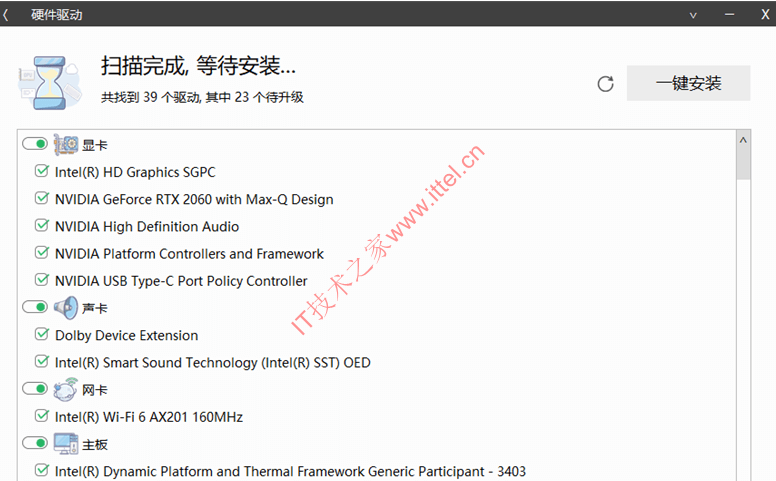Click the refresh scan icon

click(x=605, y=84)
